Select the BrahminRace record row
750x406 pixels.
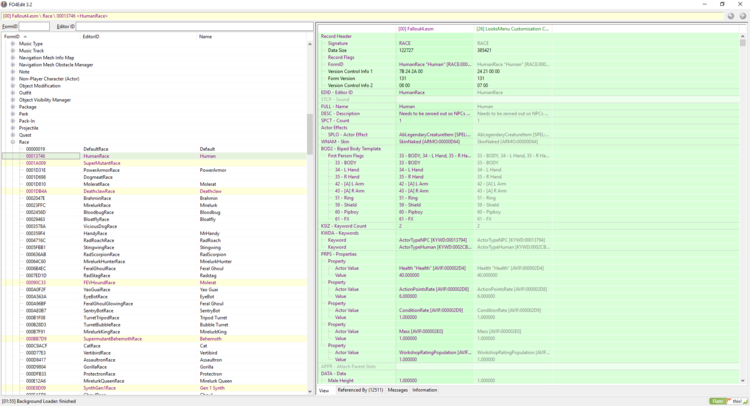coord(154,198)
